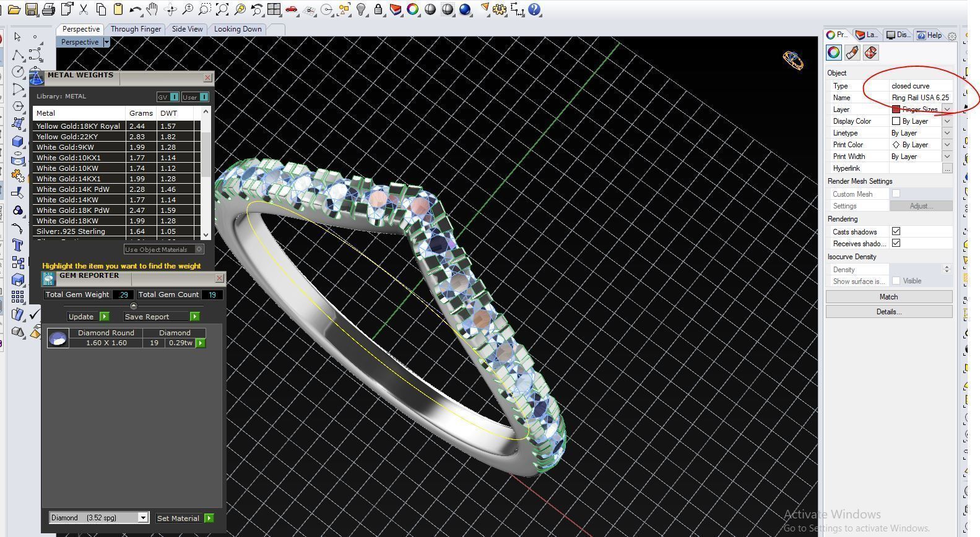Open the Display Color dropdown
Screen dimensions: 980x537
tap(947, 121)
